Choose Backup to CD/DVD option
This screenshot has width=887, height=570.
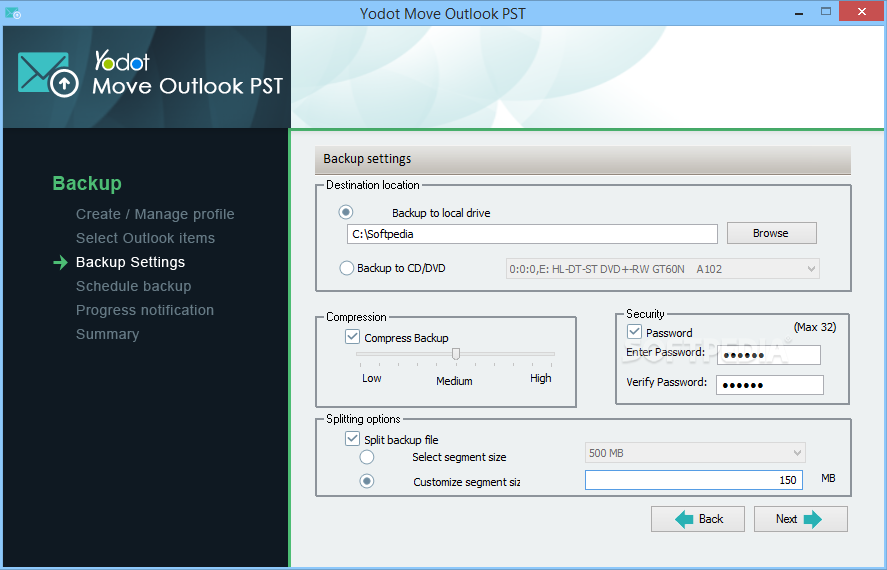pos(346,268)
